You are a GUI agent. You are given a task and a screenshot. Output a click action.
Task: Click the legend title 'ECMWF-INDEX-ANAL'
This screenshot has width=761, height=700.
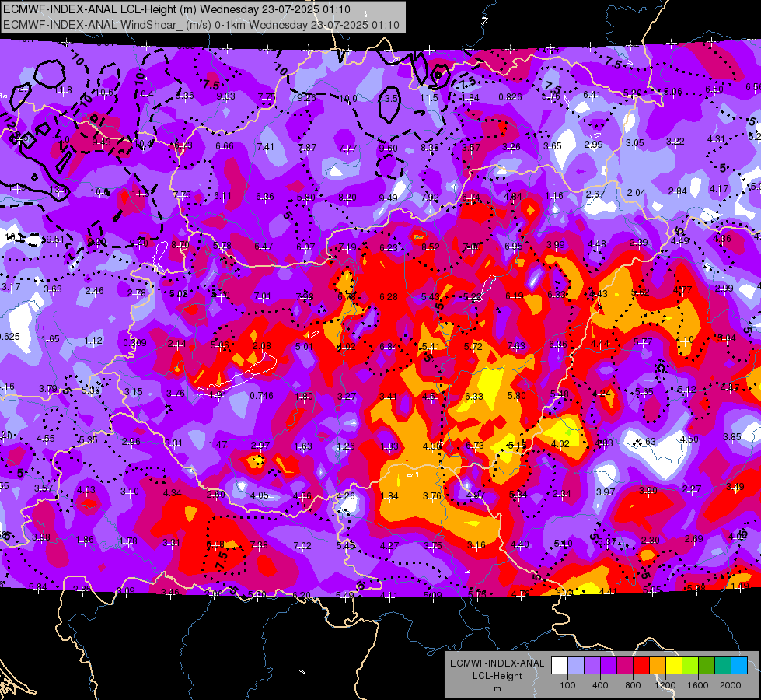point(497,663)
